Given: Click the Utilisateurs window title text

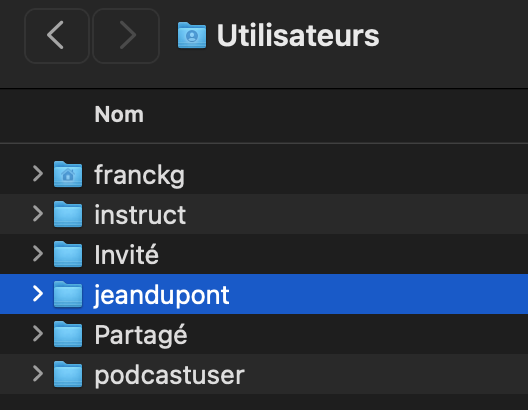Looking at the screenshot, I should [x=298, y=35].
